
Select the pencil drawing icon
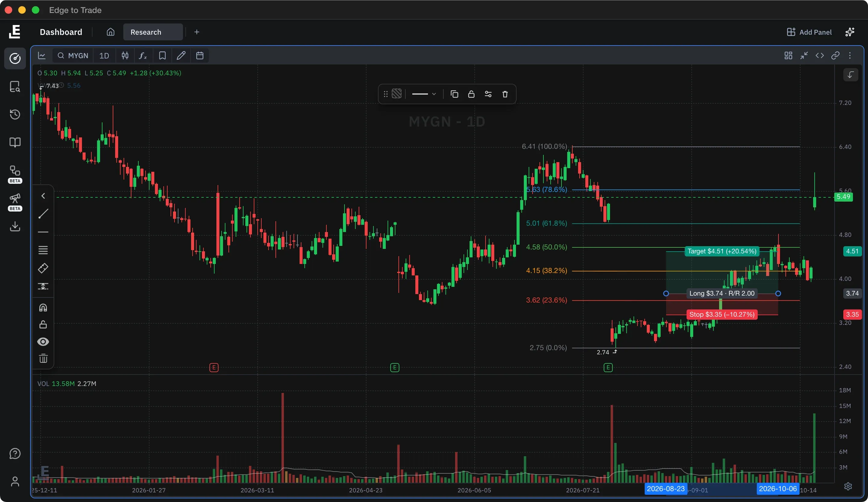click(x=181, y=55)
